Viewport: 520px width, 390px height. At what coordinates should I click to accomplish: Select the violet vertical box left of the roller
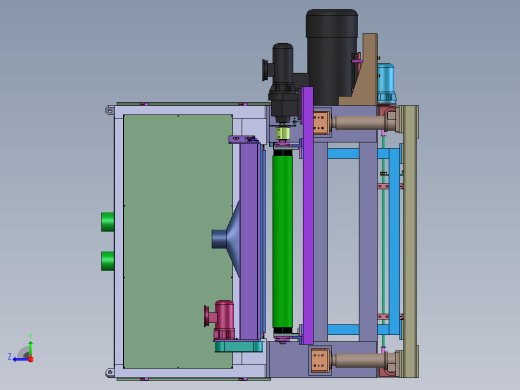(x=249, y=241)
